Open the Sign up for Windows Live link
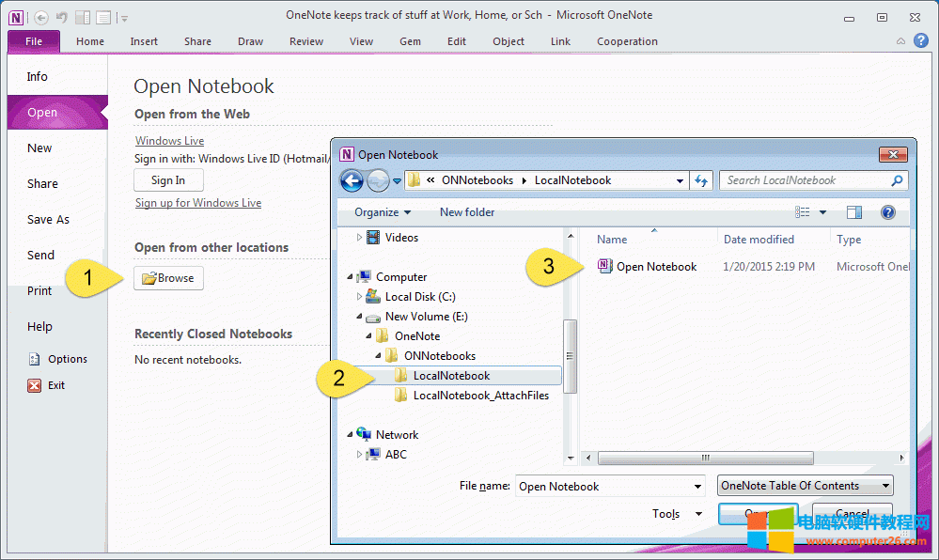Image resolution: width=939 pixels, height=560 pixels. tap(198, 203)
